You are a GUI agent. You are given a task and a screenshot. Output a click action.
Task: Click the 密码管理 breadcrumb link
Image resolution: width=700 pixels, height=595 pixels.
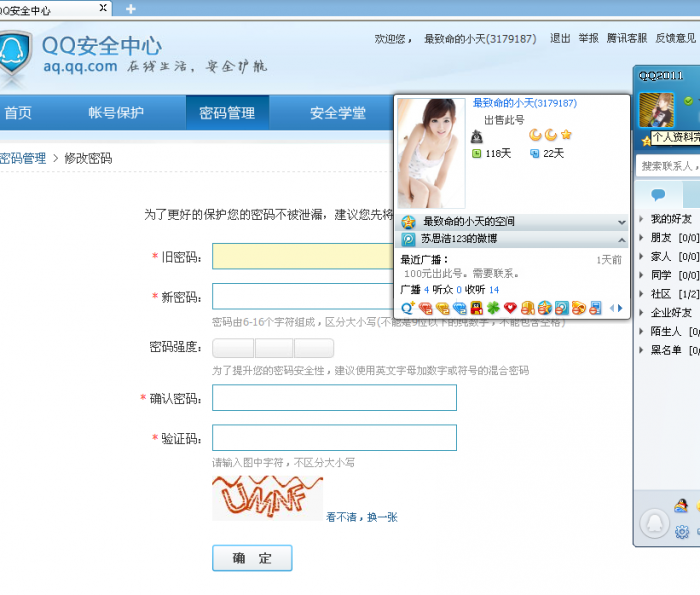point(22,158)
